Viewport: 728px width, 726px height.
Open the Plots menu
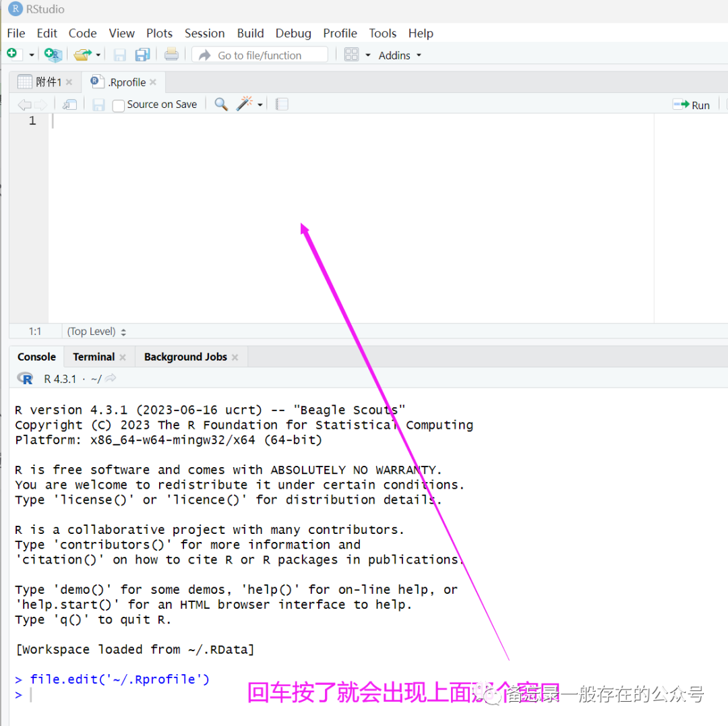[159, 34]
